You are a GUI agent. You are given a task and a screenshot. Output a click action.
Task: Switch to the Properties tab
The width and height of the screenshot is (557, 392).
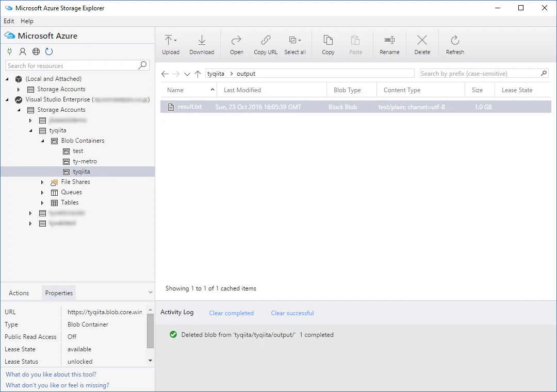tap(59, 293)
